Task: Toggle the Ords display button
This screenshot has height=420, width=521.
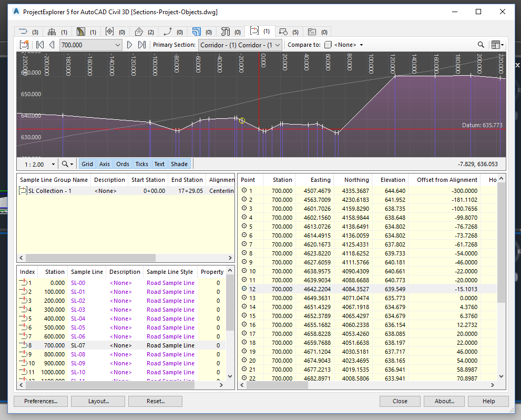Action: click(x=122, y=164)
